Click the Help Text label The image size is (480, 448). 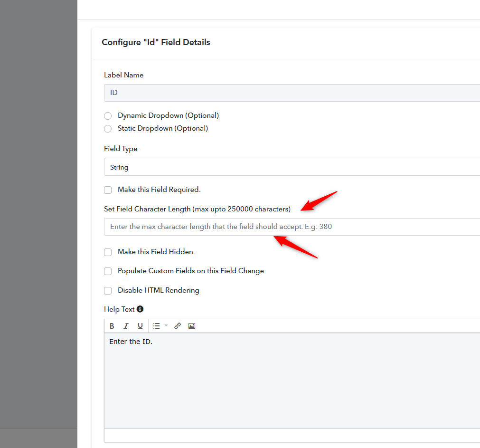[119, 309]
